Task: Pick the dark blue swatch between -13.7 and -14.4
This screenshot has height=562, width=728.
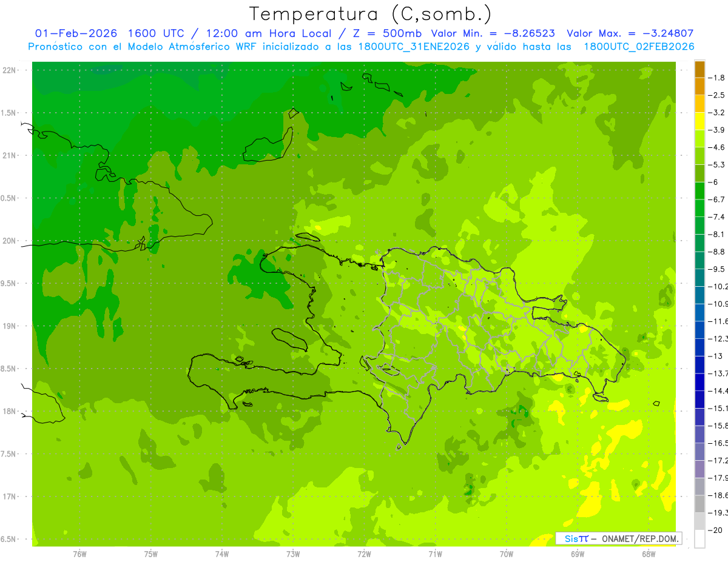Action: (699, 382)
